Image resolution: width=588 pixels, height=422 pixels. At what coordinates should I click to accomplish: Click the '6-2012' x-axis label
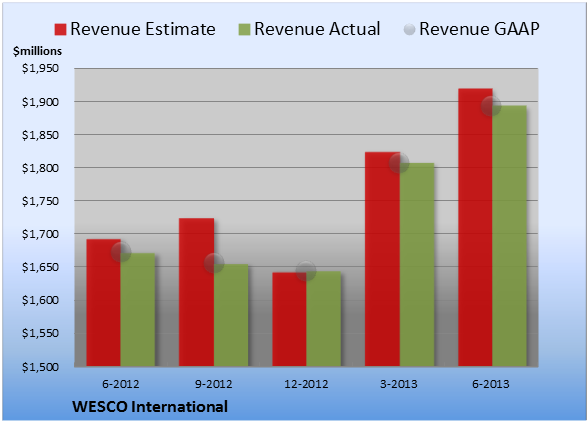pos(121,384)
